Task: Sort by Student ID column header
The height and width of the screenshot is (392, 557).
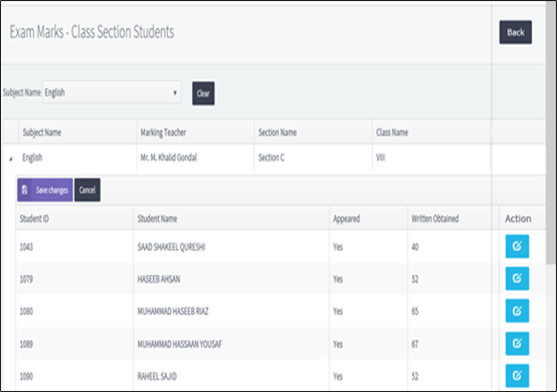Action: [34, 219]
